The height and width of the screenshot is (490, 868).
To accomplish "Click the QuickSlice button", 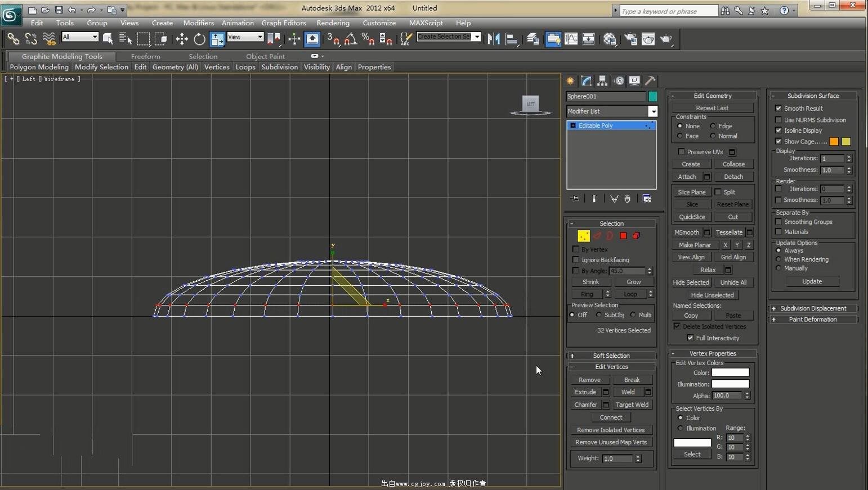I will 692,217.
